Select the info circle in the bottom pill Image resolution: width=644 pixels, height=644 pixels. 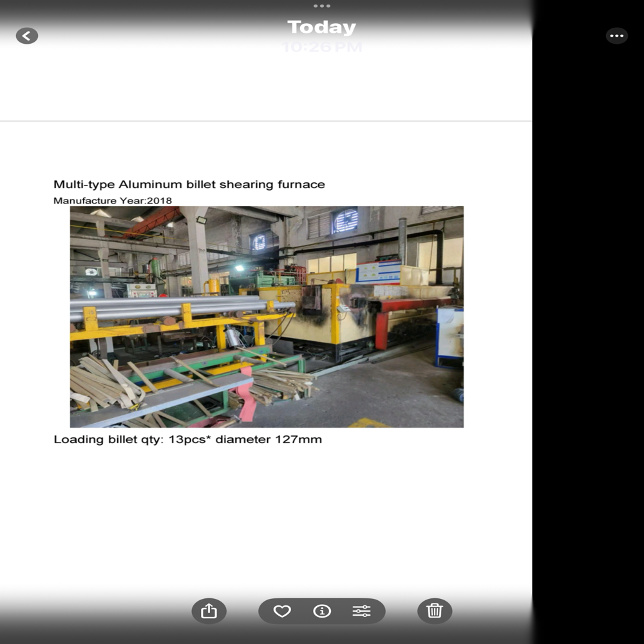point(322,611)
